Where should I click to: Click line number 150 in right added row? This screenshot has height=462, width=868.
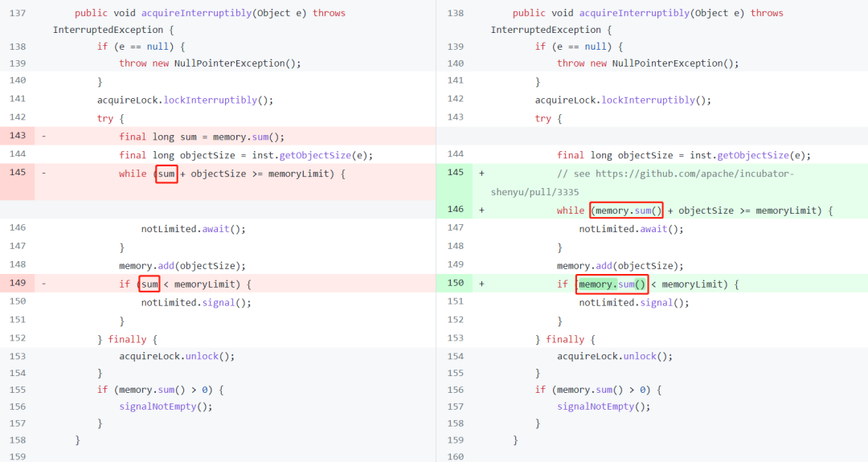point(456,283)
